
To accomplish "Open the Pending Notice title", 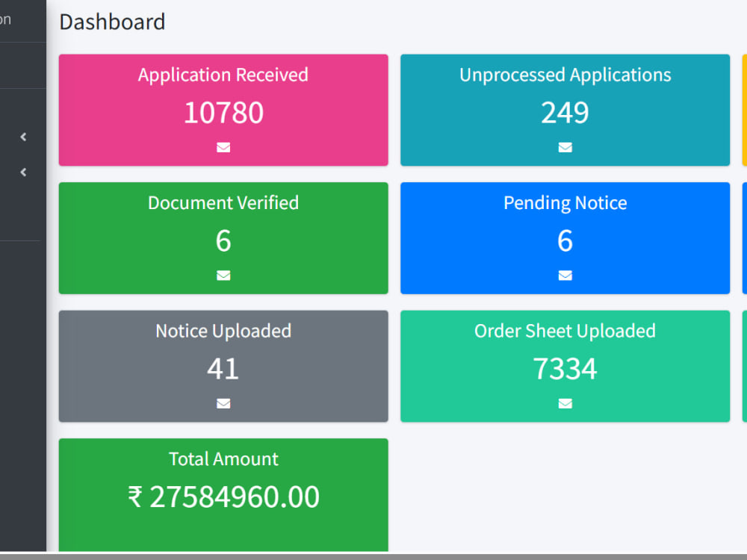I will [565, 203].
